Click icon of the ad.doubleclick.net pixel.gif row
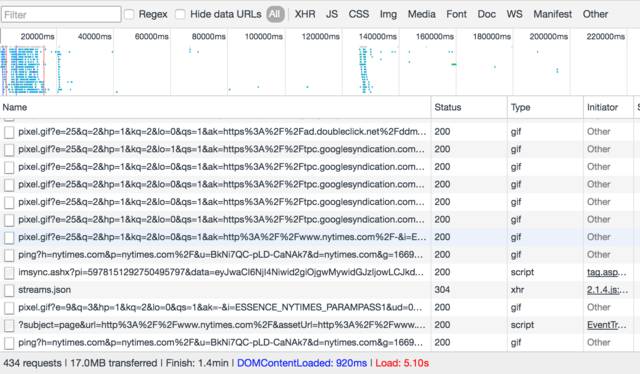640x374 pixels. [9, 132]
